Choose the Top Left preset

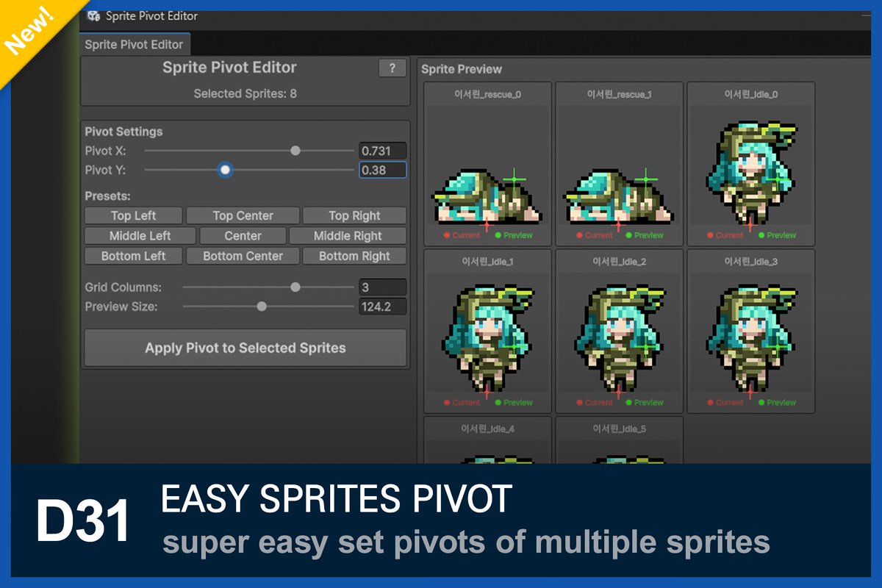tap(133, 215)
